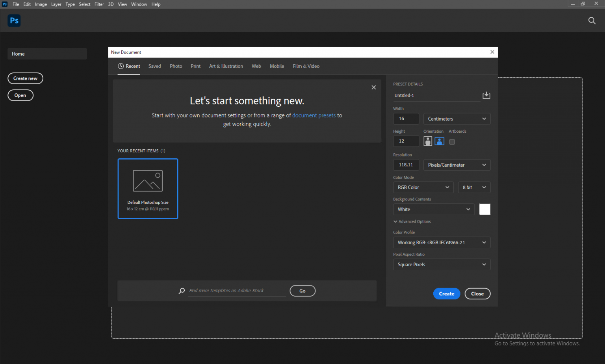This screenshot has width=605, height=364.
Task: Click the Untitled-1 document name field
Action: tap(436, 96)
